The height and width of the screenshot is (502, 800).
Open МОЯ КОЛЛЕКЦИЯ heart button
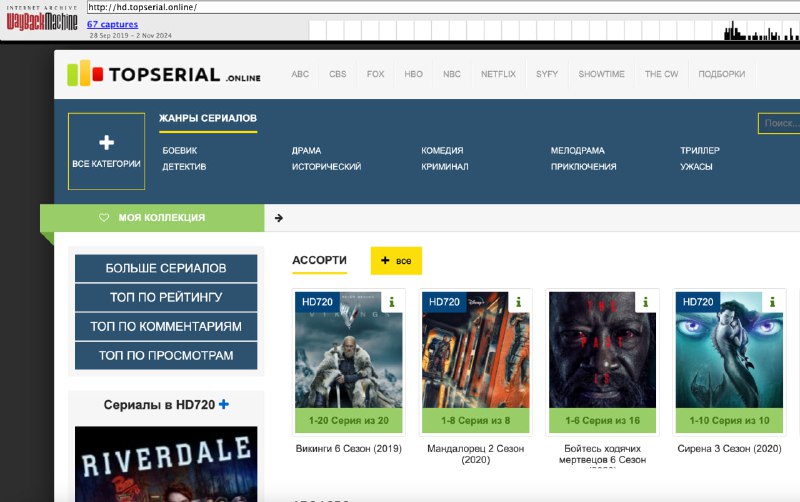152,218
